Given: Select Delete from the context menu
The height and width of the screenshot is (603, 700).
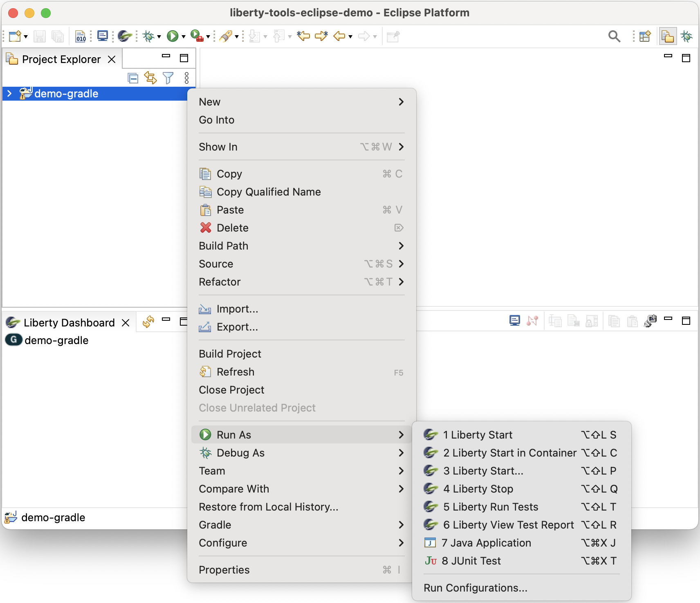Looking at the screenshot, I should [301, 228].
